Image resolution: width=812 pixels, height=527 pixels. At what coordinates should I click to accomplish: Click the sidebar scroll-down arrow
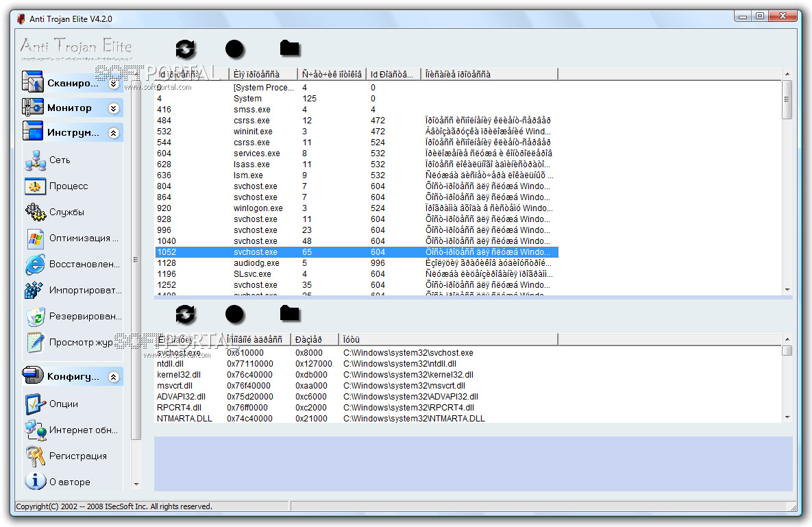point(136,485)
